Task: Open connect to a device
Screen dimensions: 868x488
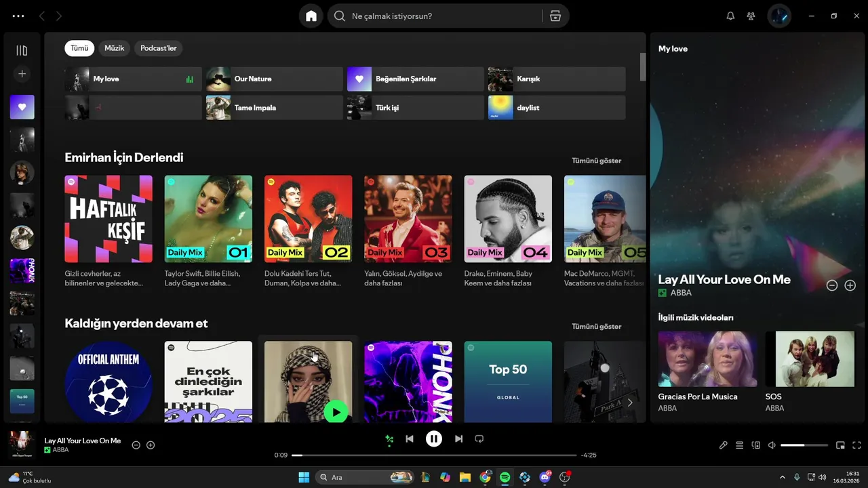Action: tap(756, 445)
